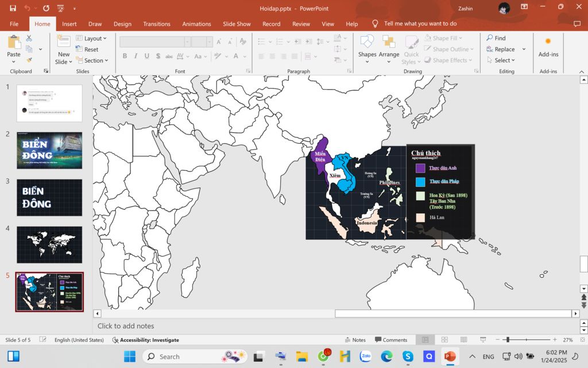This screenshot has width=588, height=368.
Task: Click the Format Painter brush icon
Action: point(29,60)
